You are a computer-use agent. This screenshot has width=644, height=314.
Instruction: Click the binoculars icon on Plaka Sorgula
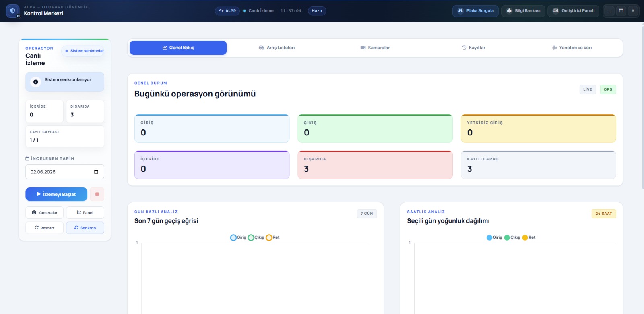[x=460, y=11]
